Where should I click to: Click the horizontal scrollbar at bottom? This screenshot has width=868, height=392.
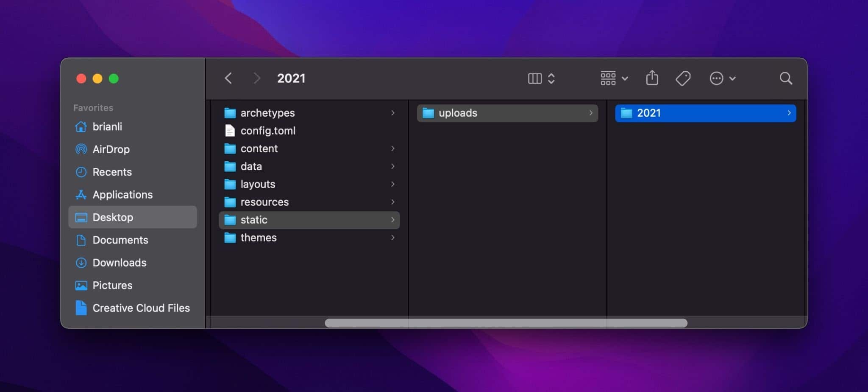pos(504,323)
